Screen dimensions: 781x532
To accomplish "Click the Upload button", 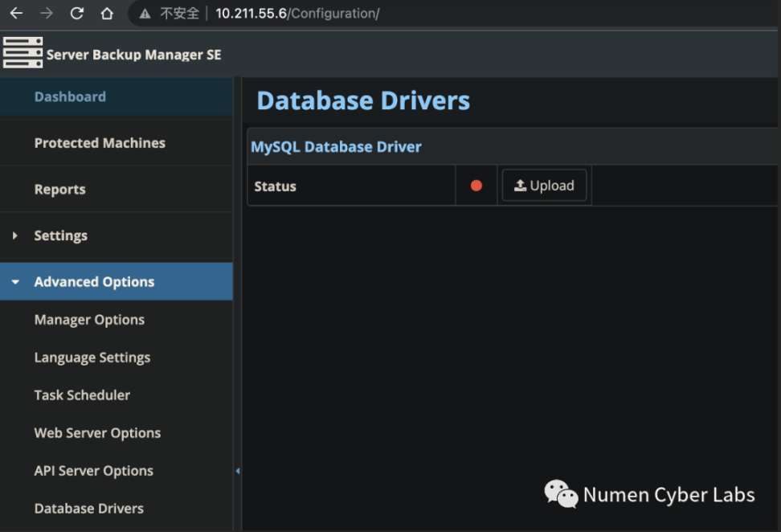I will click(544, 185).
